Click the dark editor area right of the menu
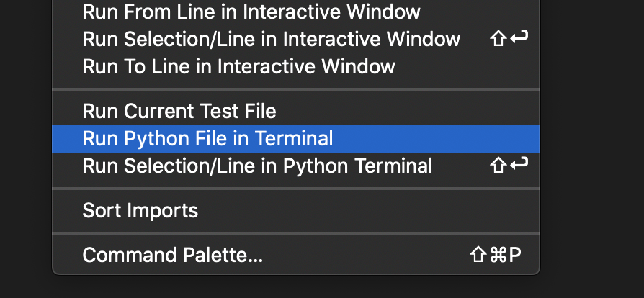The image size is (644, 298). click(x=591, y=144)
